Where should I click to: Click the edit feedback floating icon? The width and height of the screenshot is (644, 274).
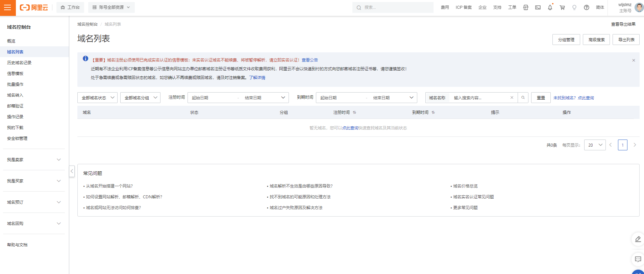(638, 239)
